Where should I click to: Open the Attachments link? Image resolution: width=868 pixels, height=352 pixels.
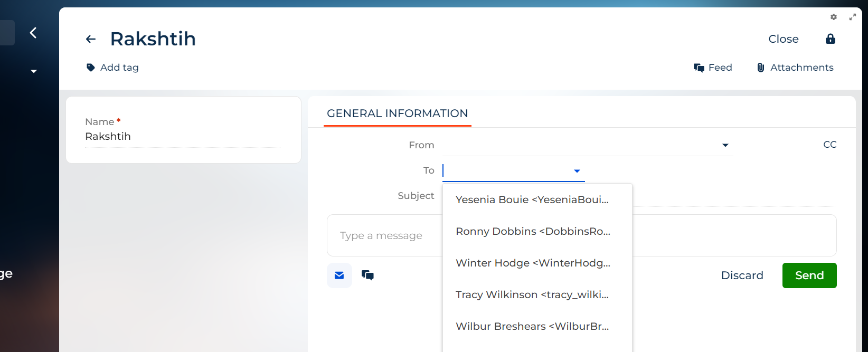(x=802, y=68)
